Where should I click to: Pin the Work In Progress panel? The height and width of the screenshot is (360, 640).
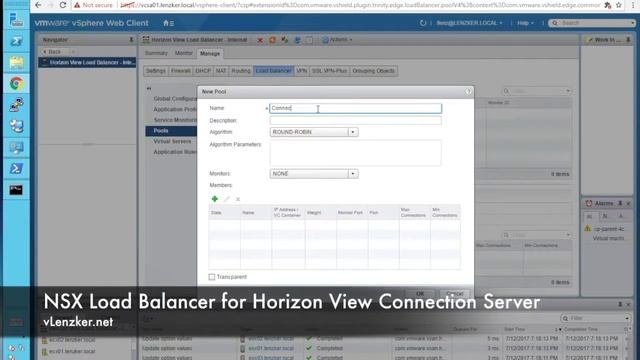(628, 40)
